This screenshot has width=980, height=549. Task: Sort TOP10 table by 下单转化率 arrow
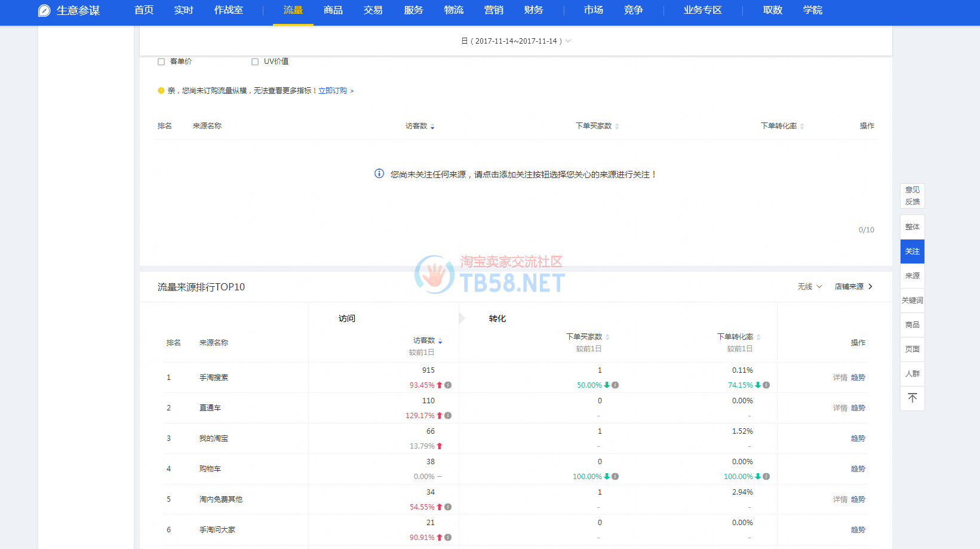tap(758, 338)
